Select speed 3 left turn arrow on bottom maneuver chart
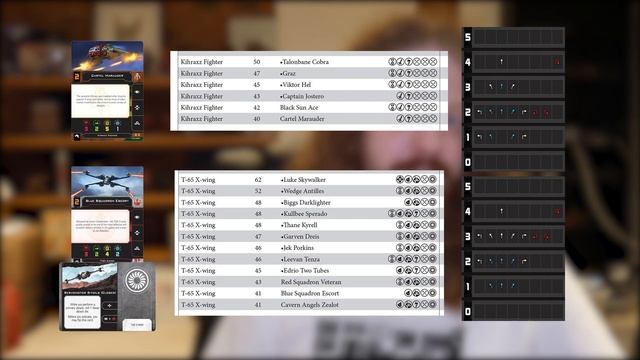Image resolution: width=640 pixels, height=360 pixels. click(480, 236)
